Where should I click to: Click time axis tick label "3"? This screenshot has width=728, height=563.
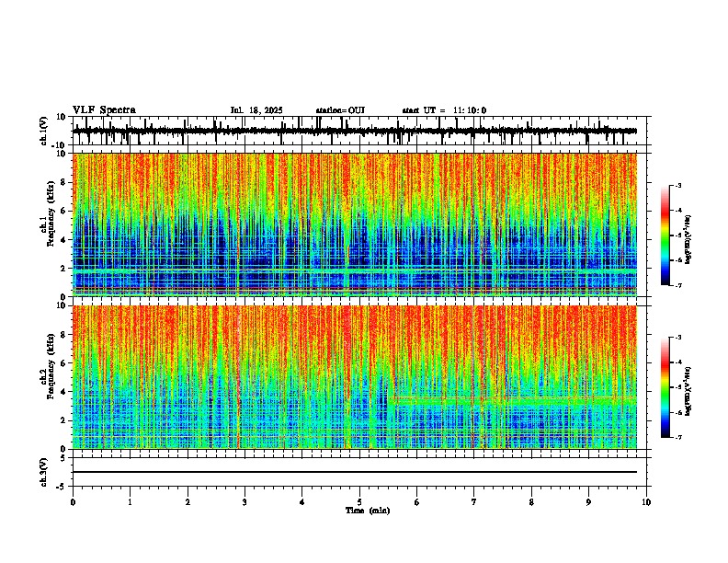tap(245, 502)
